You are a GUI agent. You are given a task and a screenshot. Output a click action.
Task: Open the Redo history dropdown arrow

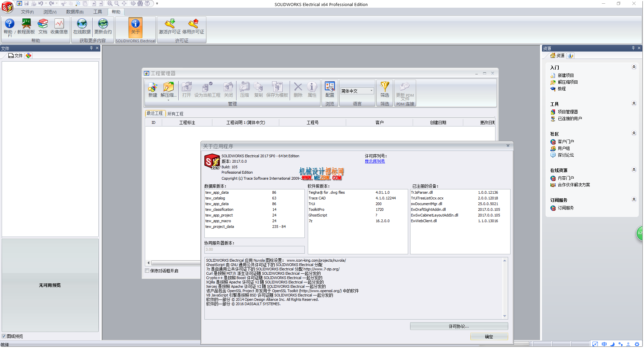click(57, 3)
